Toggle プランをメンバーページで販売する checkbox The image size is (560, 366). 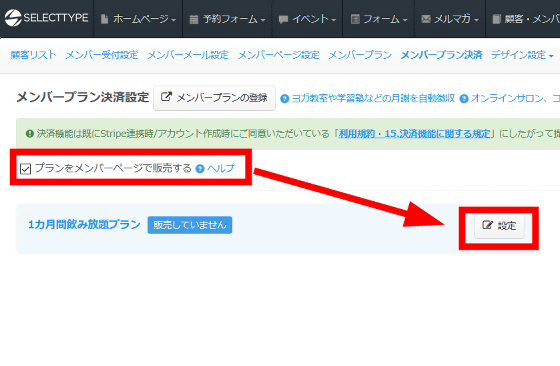(25, 169)
